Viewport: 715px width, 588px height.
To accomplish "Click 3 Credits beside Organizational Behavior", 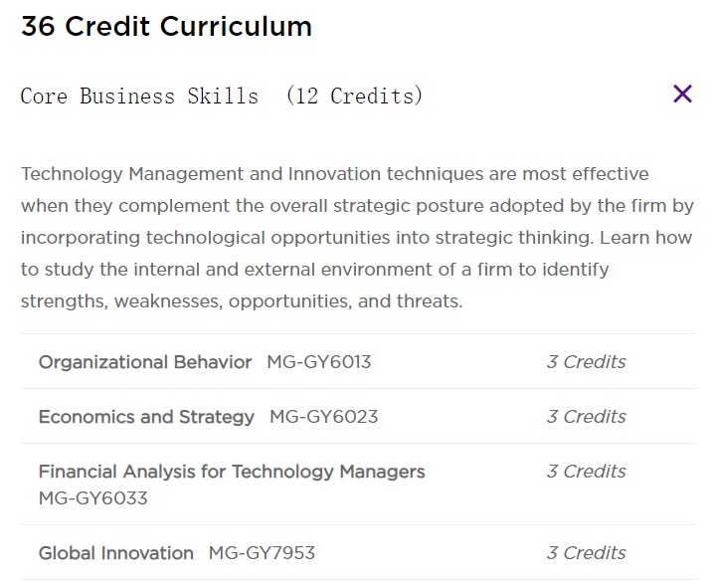I will point(586,362).
